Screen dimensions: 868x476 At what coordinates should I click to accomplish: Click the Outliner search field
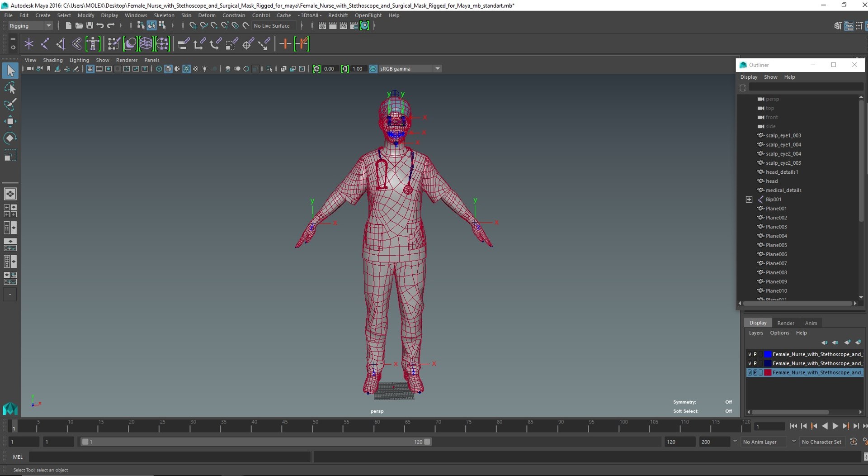point(806,87)
